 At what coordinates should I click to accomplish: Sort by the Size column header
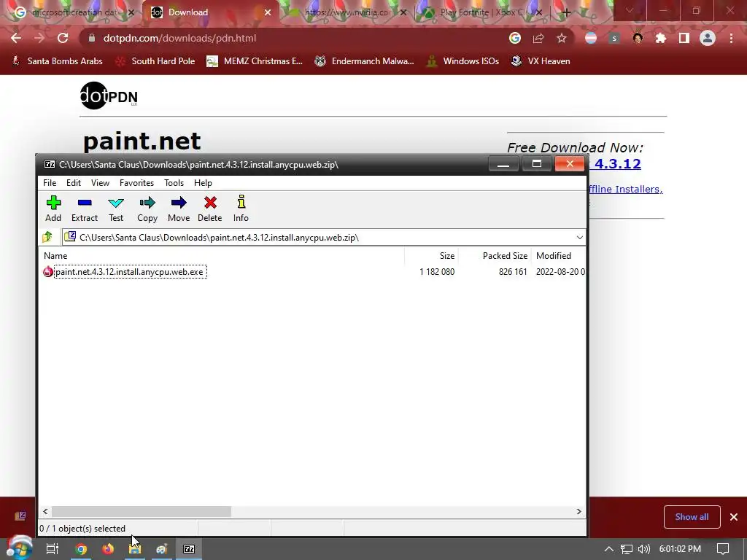447,256
